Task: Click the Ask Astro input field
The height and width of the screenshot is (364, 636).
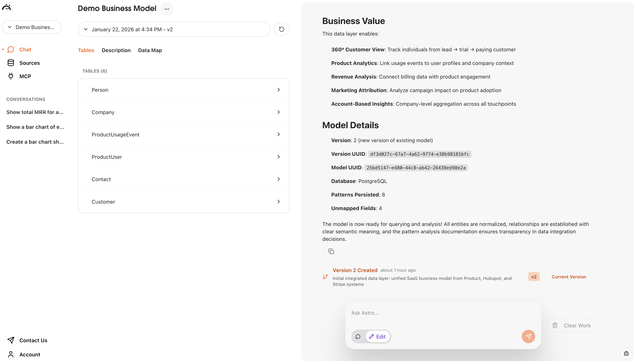Action: (443, 313)
